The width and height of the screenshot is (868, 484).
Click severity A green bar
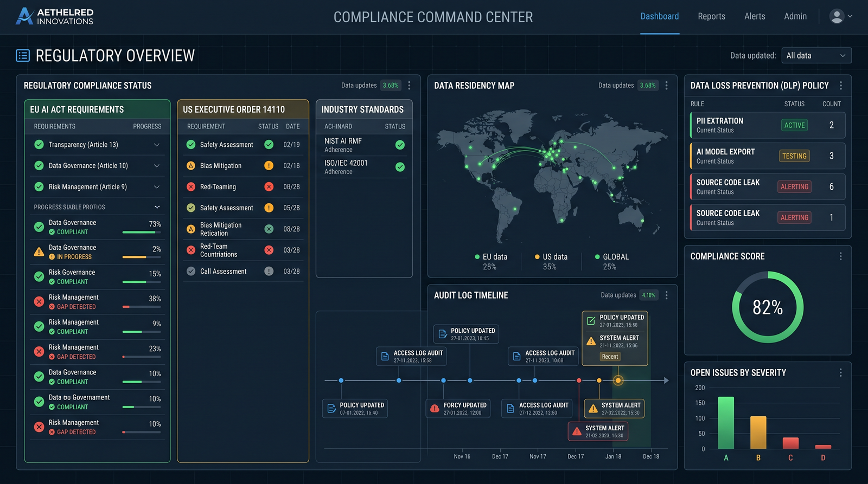click(726, 423)
